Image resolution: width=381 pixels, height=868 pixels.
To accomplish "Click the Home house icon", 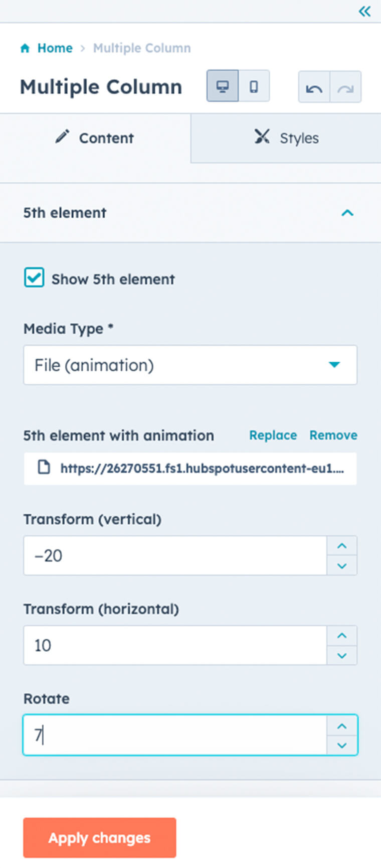I will click(x=25, y=48).
